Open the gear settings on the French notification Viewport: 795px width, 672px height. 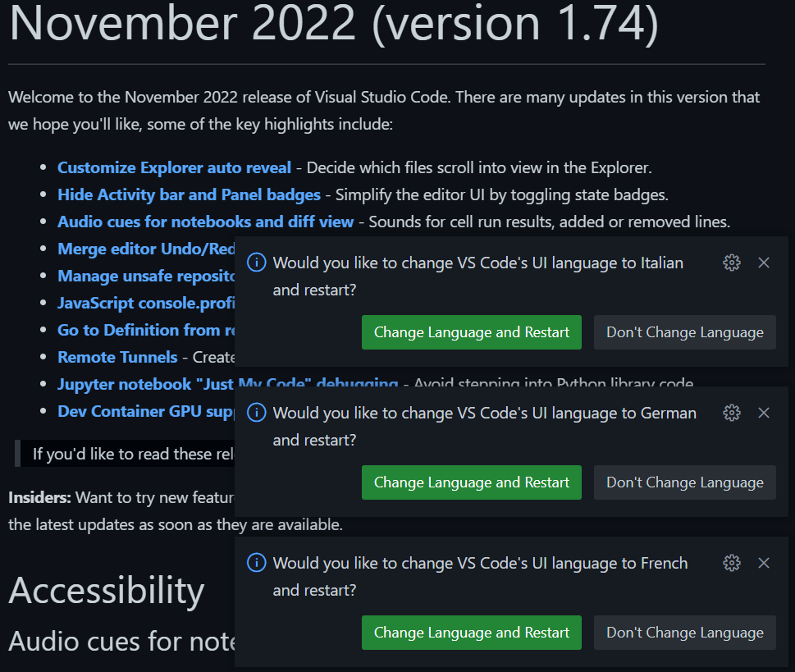tap(731, 563)
